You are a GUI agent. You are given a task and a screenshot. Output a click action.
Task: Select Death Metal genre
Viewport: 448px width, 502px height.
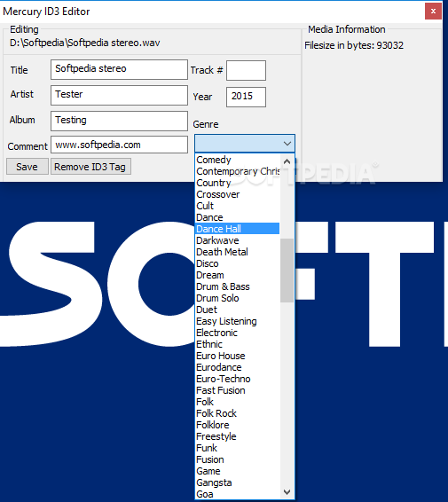coord(238,252)
